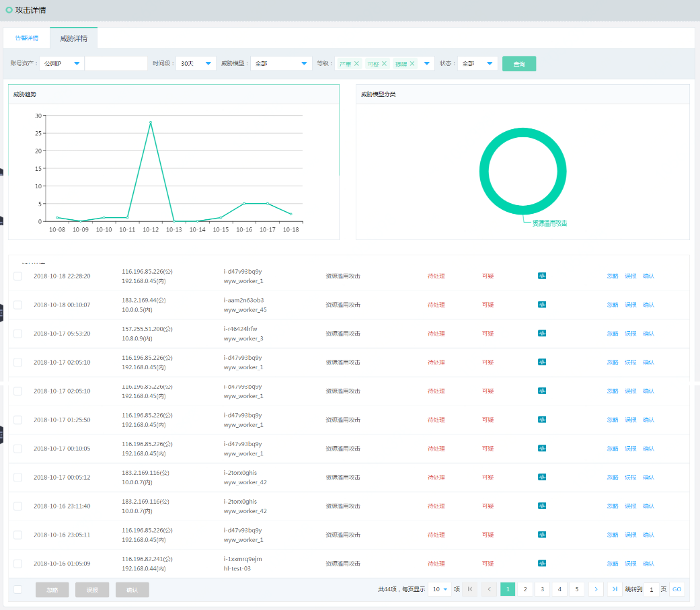Viewport: 700px width, 610px height.
Task: Jump to the last page using the >| icon
Action: [614, 588]
